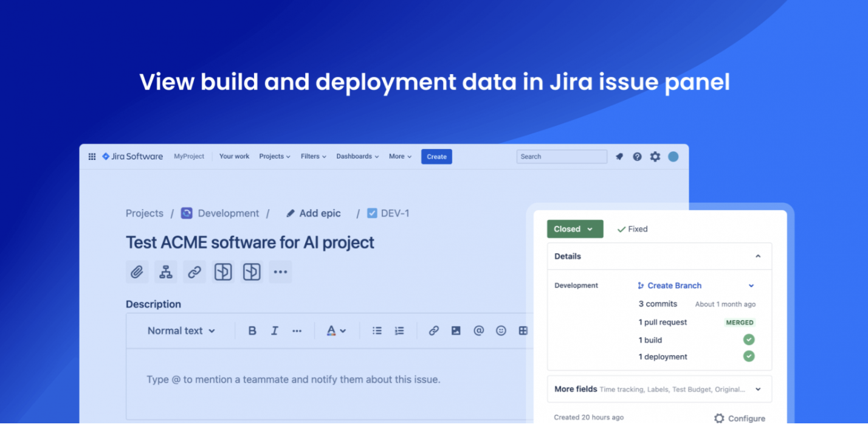Click the Development project icon in breadcrumb
Screen dimensions: 868x427
point(187,213)
